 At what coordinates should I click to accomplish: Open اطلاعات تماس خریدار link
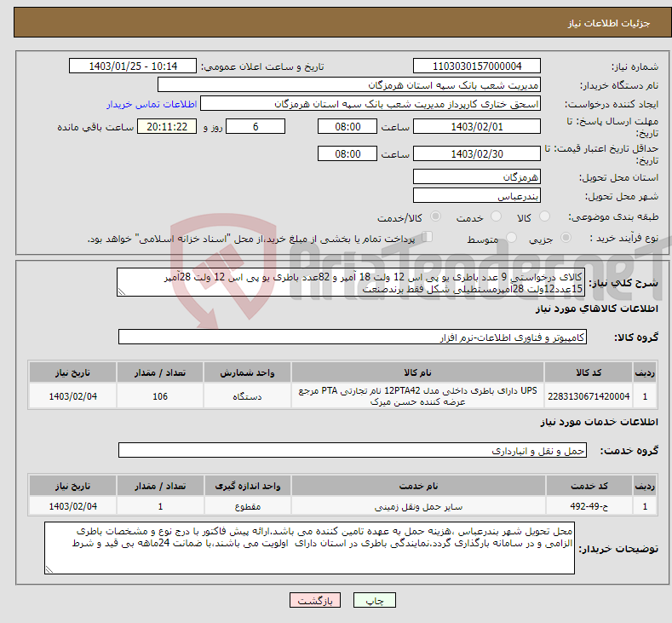click(152, 104)
